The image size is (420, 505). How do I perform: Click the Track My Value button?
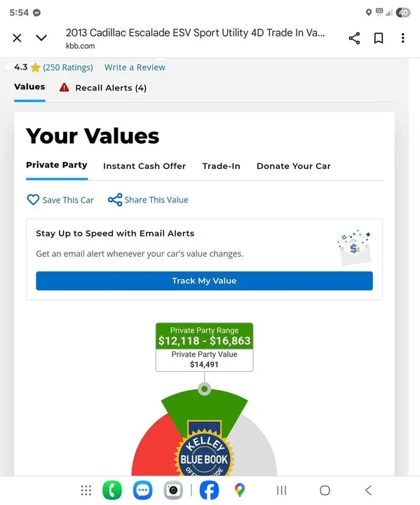pos(204,281)
